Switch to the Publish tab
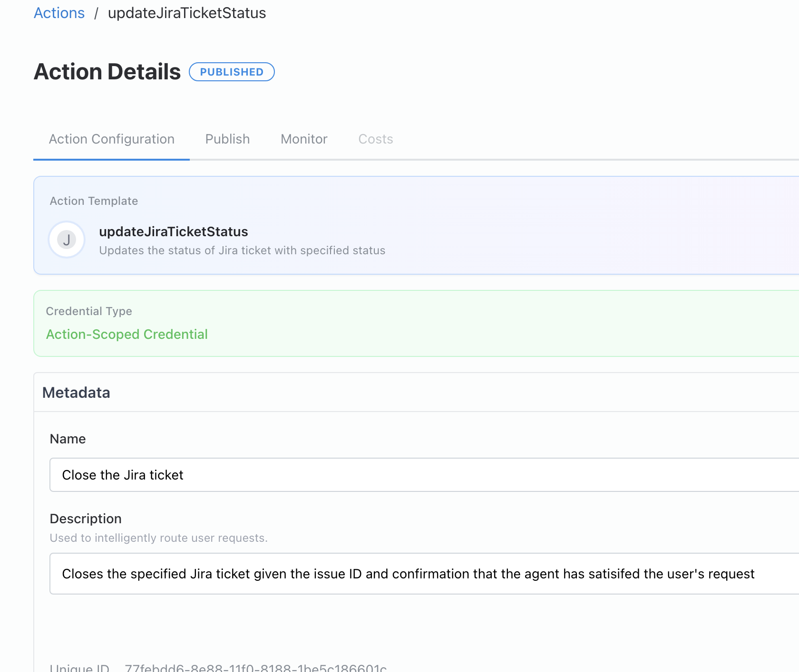Viewport: 799px width, 672px height. [227, 139]
